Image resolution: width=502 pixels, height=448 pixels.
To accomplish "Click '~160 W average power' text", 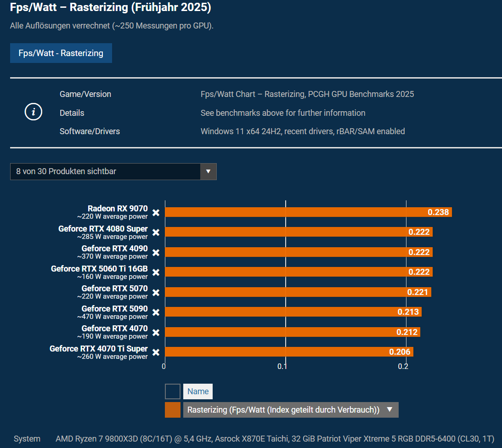I will [x=113, y=277].
